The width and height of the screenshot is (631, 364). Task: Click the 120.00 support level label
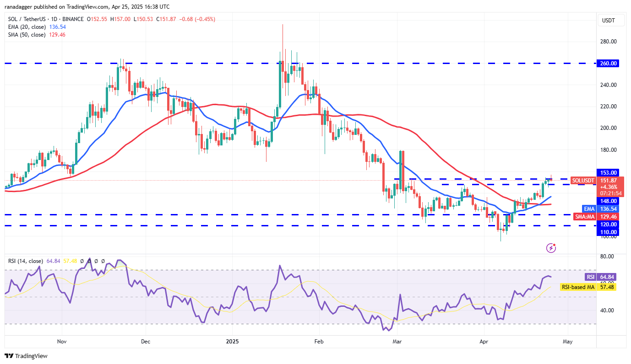(x=608, y=224)
